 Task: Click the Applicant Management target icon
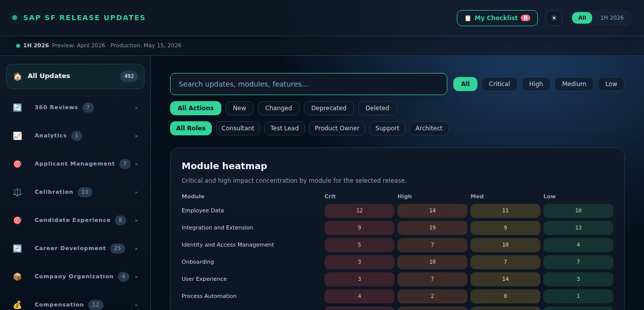click(x=18, y=164)
